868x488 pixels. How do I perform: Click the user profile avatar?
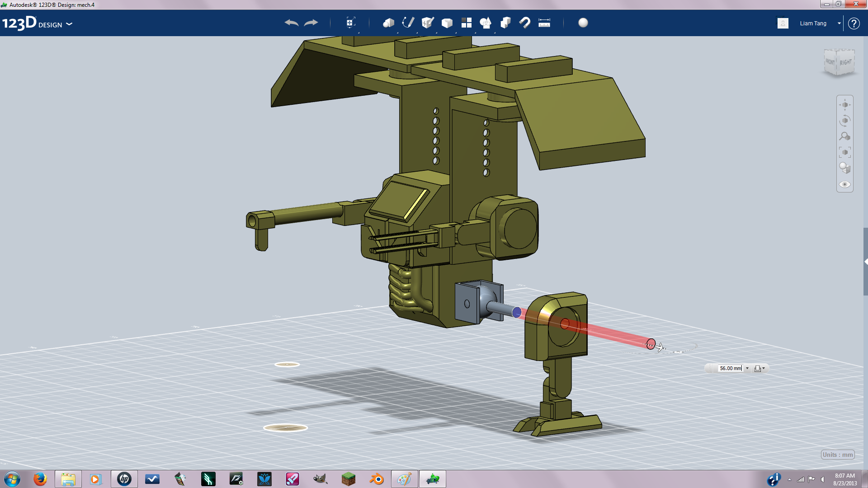(783, 23)
